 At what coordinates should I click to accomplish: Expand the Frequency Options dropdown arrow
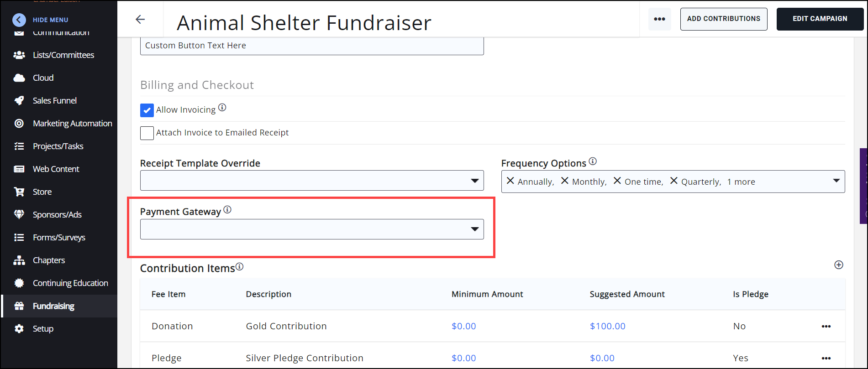coord(836,181)
